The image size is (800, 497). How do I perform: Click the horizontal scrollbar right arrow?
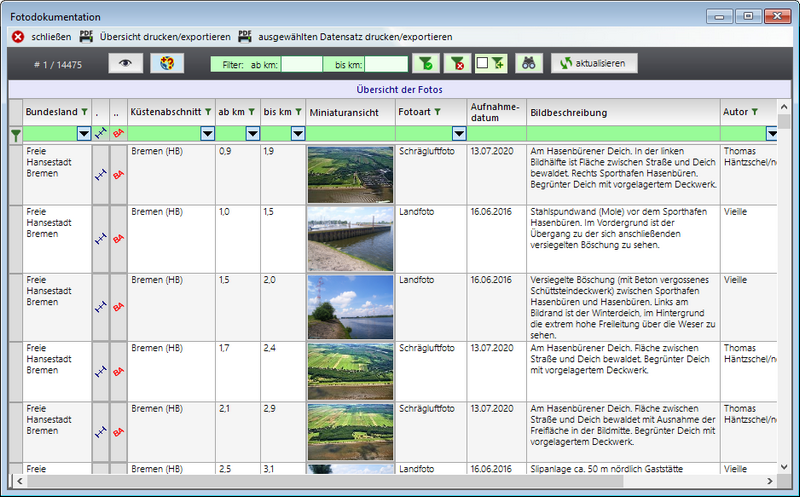770,481
